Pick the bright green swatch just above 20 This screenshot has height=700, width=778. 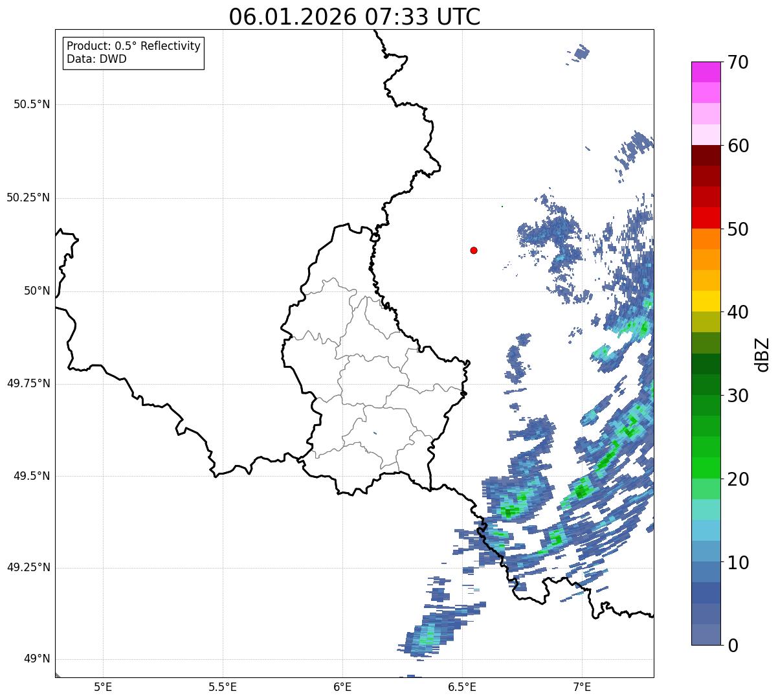706,468
